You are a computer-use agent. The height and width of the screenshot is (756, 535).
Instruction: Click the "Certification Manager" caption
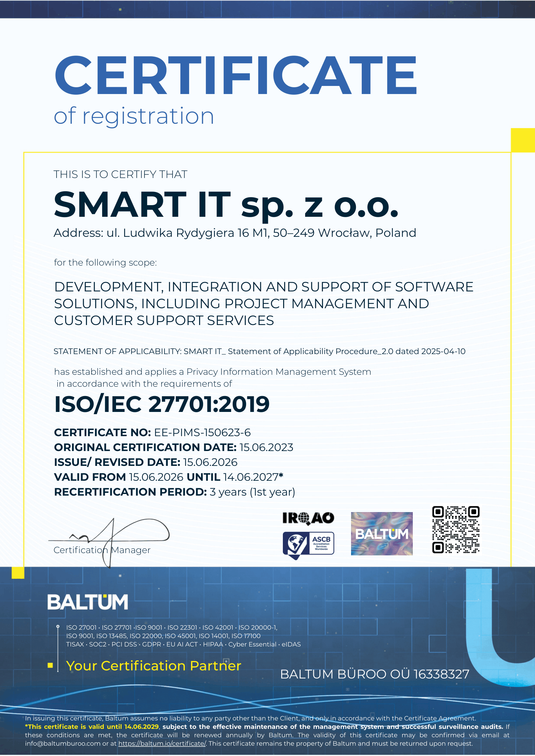[x=102, y=550]
